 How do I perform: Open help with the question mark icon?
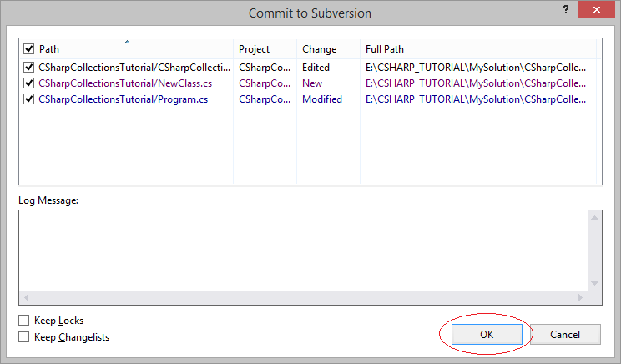click(x=566, y=9)
